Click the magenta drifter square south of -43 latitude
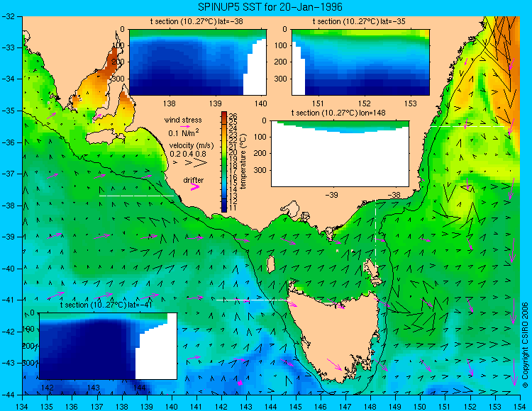The image size is (532, 411). (x=240, y=383)
